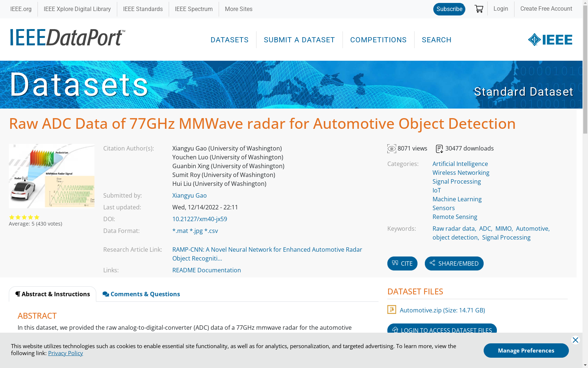Click the eye views icon

pos(392,149)
